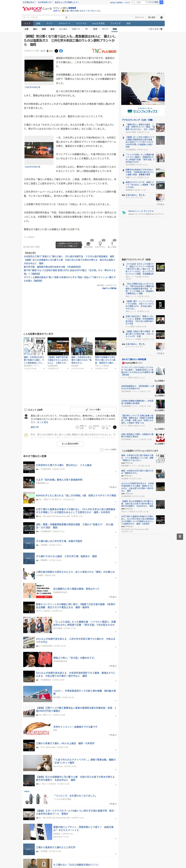Open related link 夏の甲子園 福岡県代表
The width and height of the screenshot is (186, 868).
[x=52, y=267]
